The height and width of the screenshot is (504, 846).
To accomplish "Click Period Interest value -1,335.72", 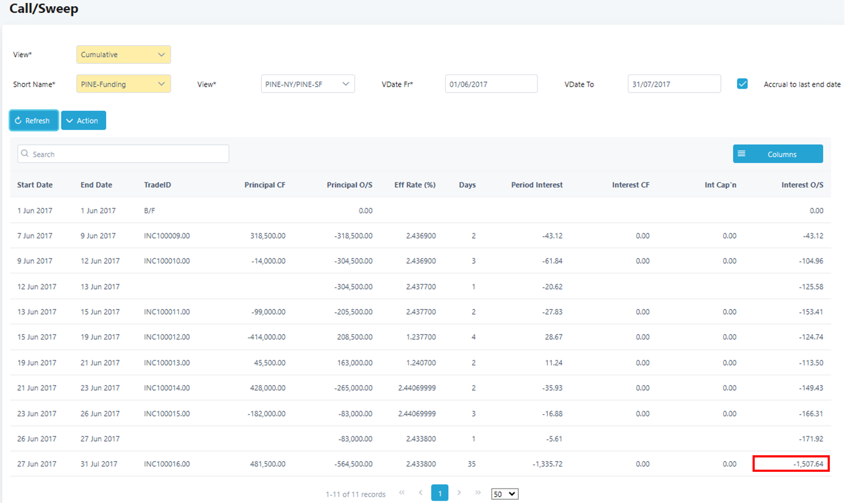I will click(546, 463).
